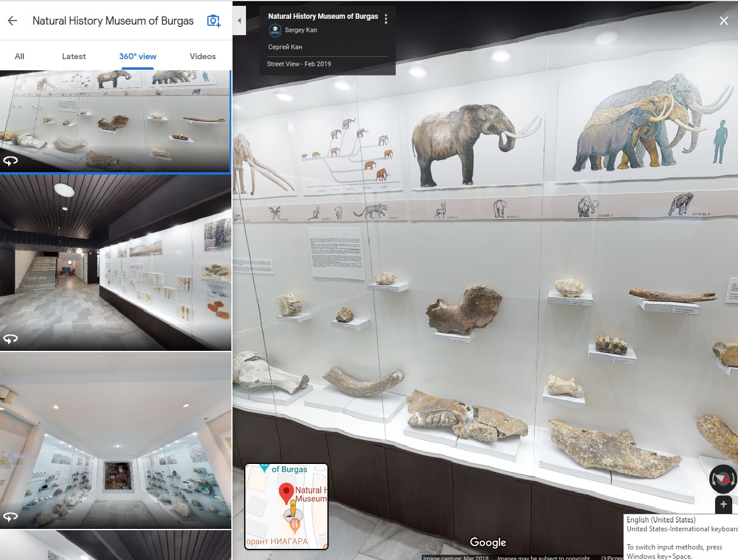Click the add photo camera icon
This screenshot has height=560, width=738.
[x=214, y=21]
